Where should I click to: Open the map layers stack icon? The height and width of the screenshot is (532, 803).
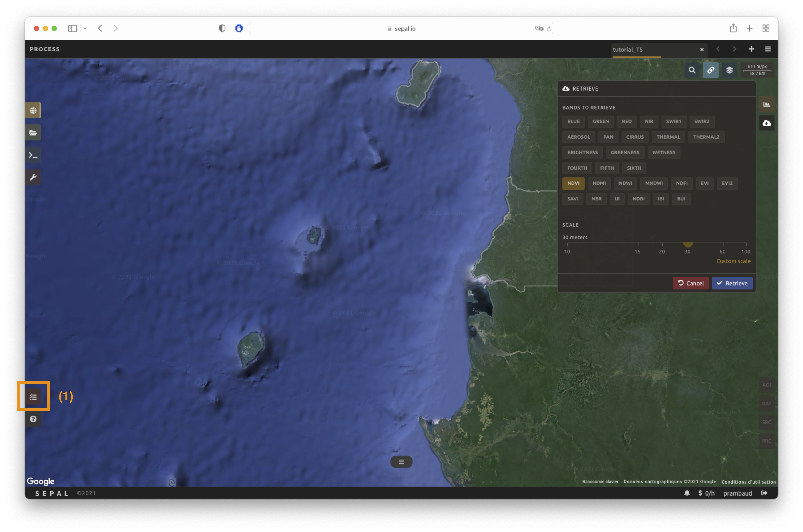coord(729,70)
